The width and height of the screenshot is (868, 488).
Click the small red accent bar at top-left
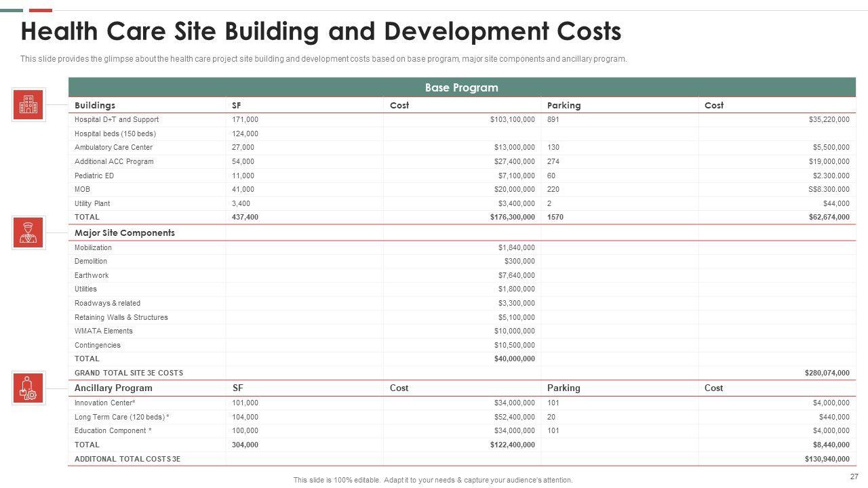point(41,10)
